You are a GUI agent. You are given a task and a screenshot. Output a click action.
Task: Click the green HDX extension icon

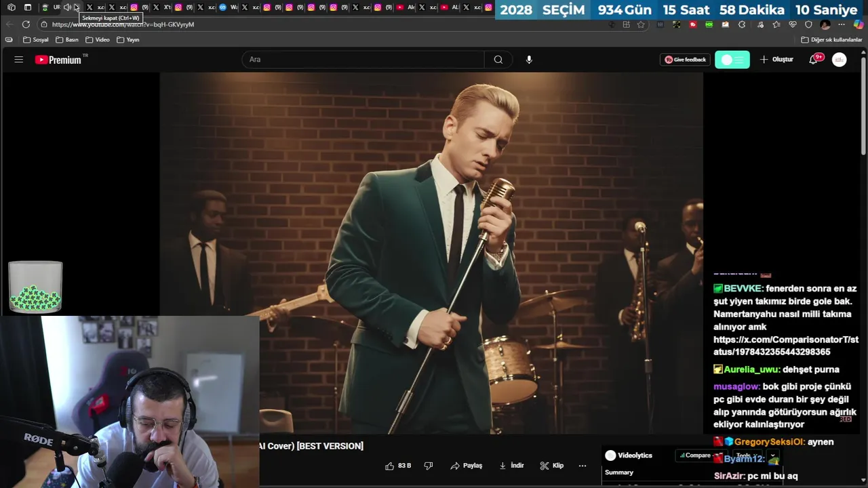(x=709, y=24)
